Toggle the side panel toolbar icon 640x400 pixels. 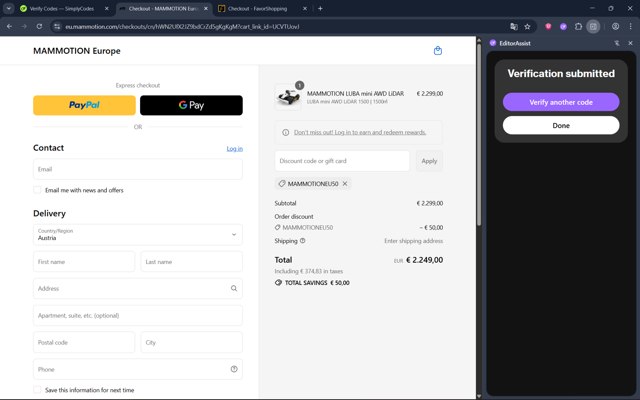(593, 27)
